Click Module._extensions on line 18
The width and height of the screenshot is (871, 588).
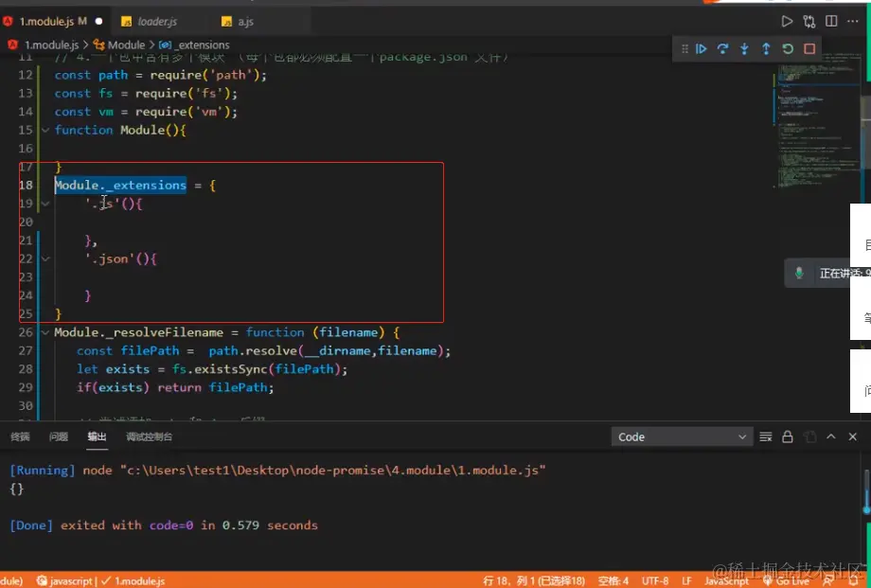(x=120, y=185)
